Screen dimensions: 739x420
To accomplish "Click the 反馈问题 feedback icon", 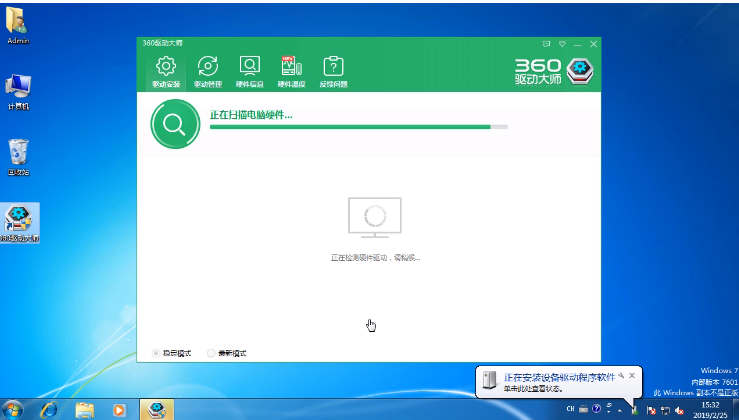I will pos(333,70).
